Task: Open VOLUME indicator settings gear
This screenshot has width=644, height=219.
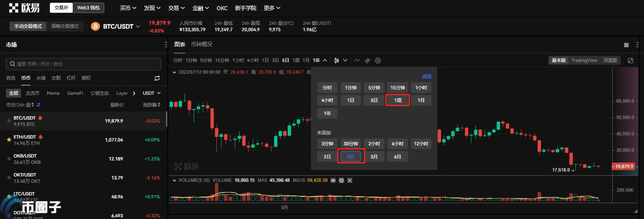Action: (341, 180)
